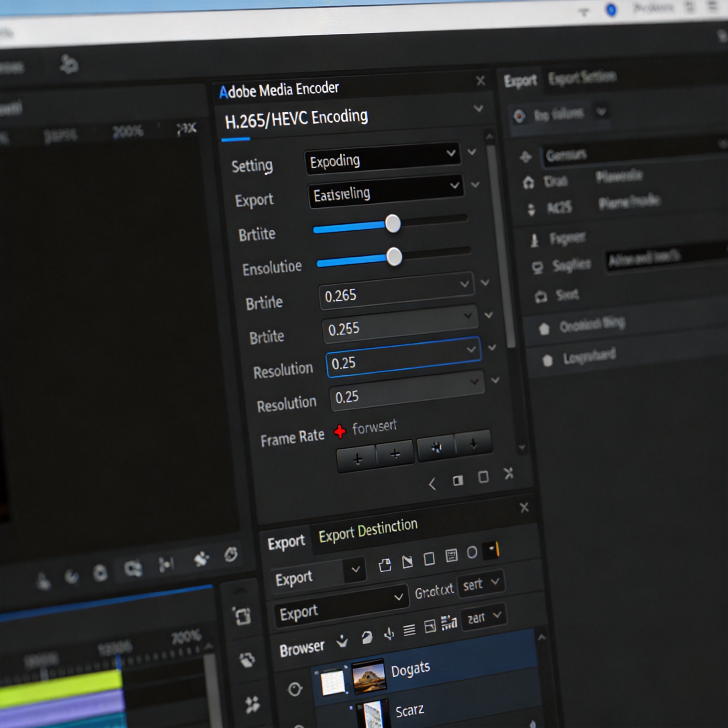728x728 pixels.
Task: Click the tag icon beside Browser
Action: [366, 637]
